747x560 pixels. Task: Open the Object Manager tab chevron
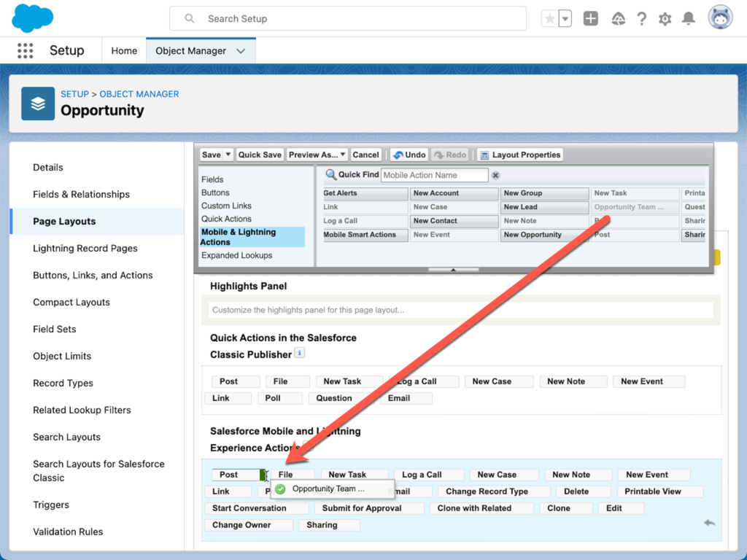pyautogui.click(x=241, y=51)
